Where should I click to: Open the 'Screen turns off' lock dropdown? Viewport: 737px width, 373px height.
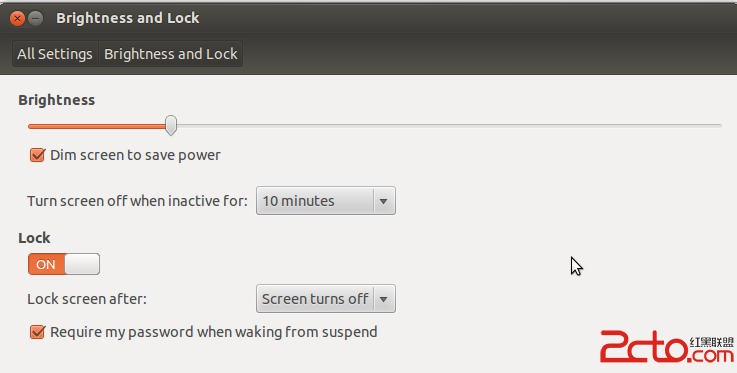tap(326, 298)
